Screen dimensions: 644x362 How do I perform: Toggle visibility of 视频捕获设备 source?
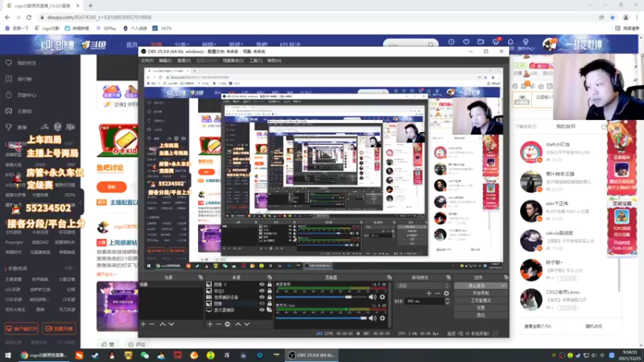click(x=262, y=297)
